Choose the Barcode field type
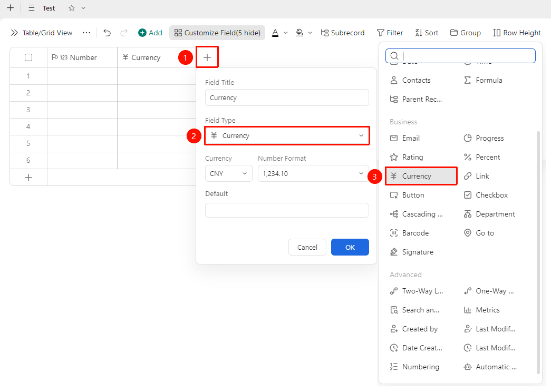 tap(409, 233)
